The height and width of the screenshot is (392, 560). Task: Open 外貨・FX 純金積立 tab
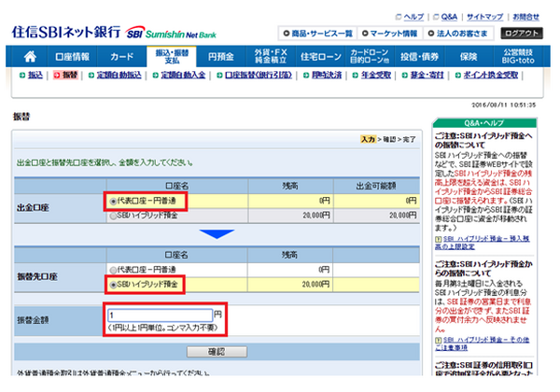[x=271, y=56]
